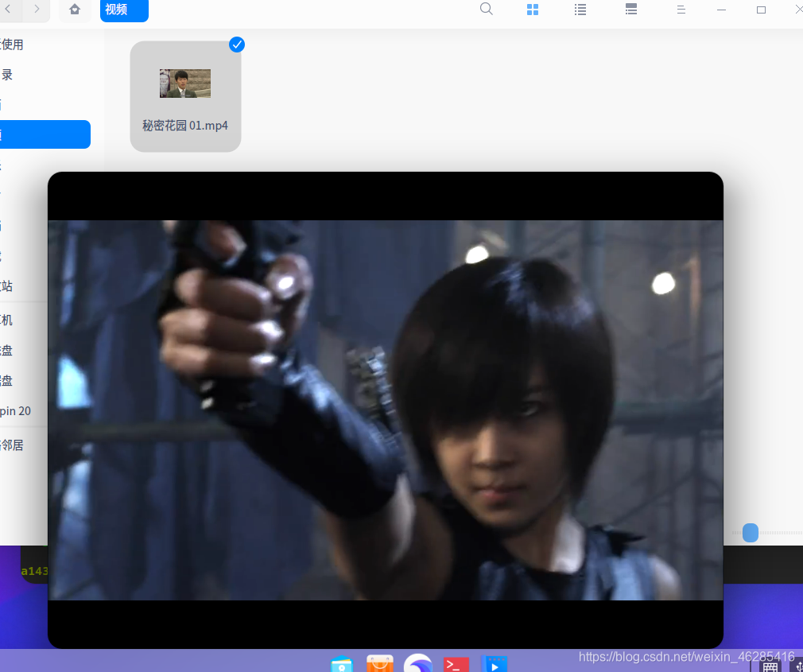Uncheck the blue checkmark on 秘密花园 01.mp4
Viewport: 803px width, 672px height.
click(237, 45)
